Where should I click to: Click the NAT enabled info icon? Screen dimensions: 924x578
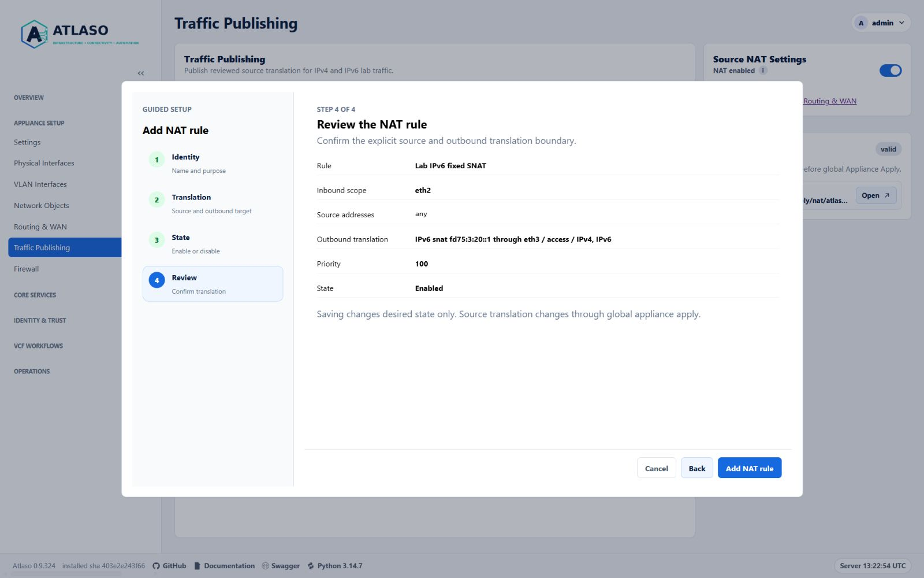tap(763, 71)
